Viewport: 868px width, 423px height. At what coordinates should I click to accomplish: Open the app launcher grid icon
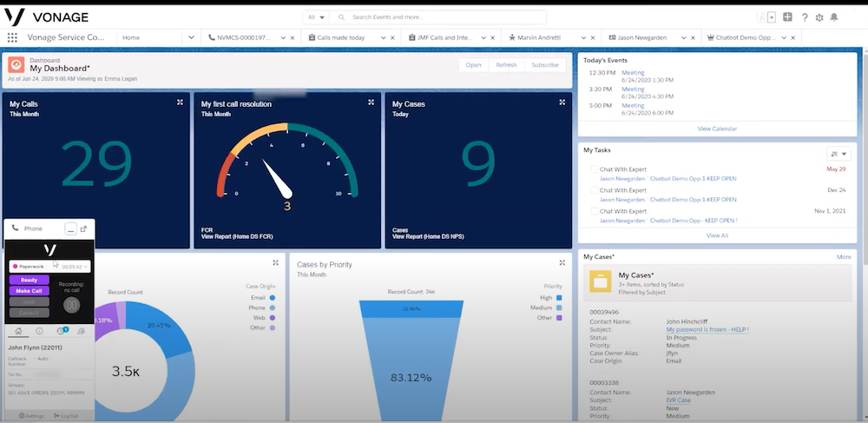tap(12, 37)
